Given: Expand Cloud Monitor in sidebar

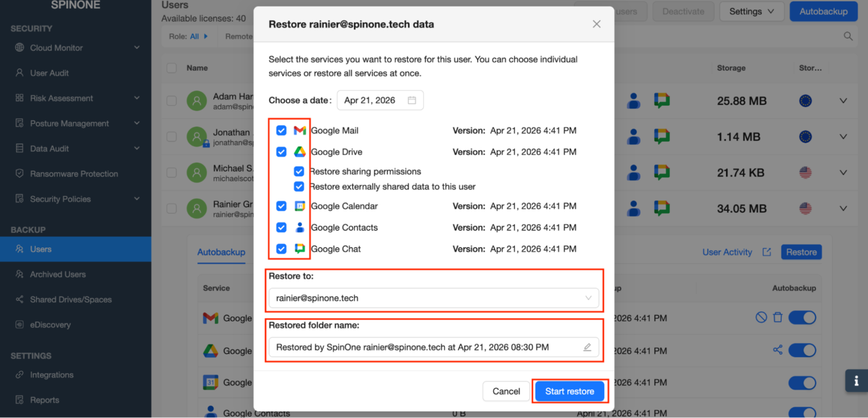Looking at the screenshot, I should pyautogui.click(x=76, y=48).
